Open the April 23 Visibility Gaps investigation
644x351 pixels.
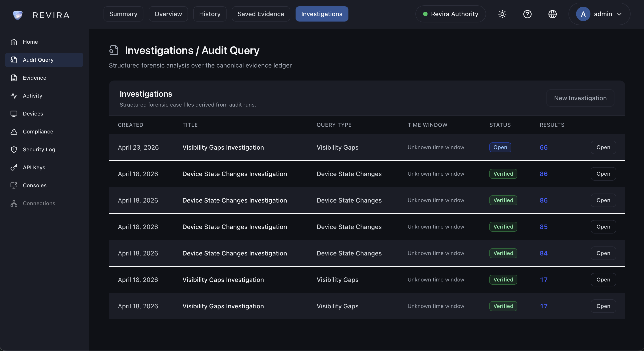click(603, 147)
